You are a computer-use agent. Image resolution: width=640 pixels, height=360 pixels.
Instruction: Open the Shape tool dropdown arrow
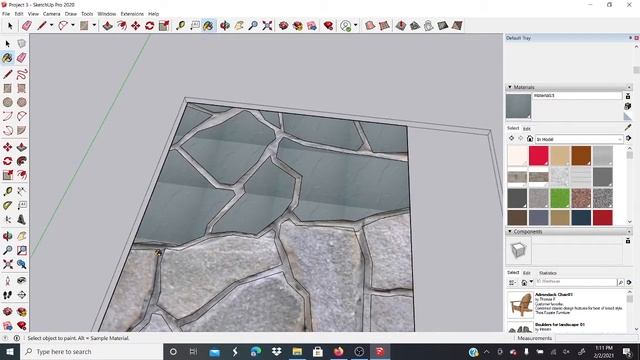coord(94,25)
